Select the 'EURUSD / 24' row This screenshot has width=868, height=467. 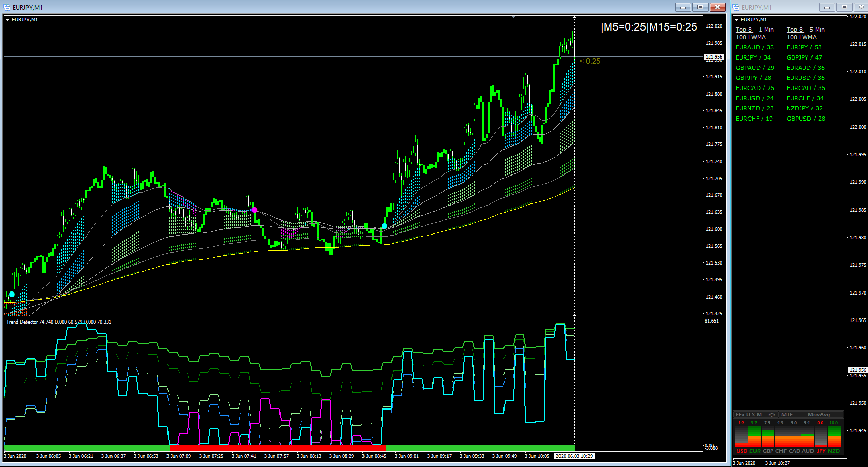(754, 98)
